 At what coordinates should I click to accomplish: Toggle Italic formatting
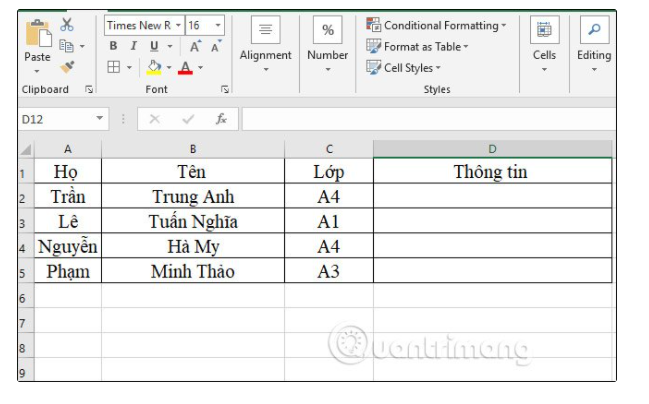click(133, 46)
